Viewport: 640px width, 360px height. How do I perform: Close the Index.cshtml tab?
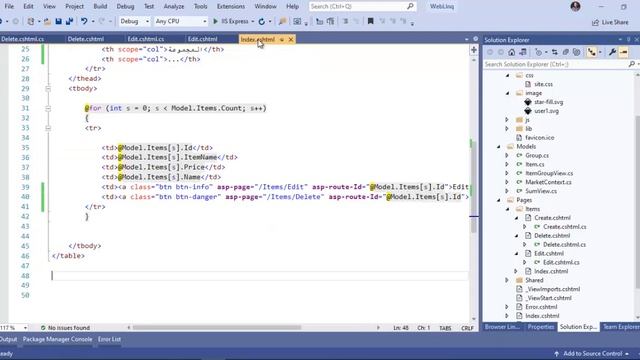click(291, 40)
